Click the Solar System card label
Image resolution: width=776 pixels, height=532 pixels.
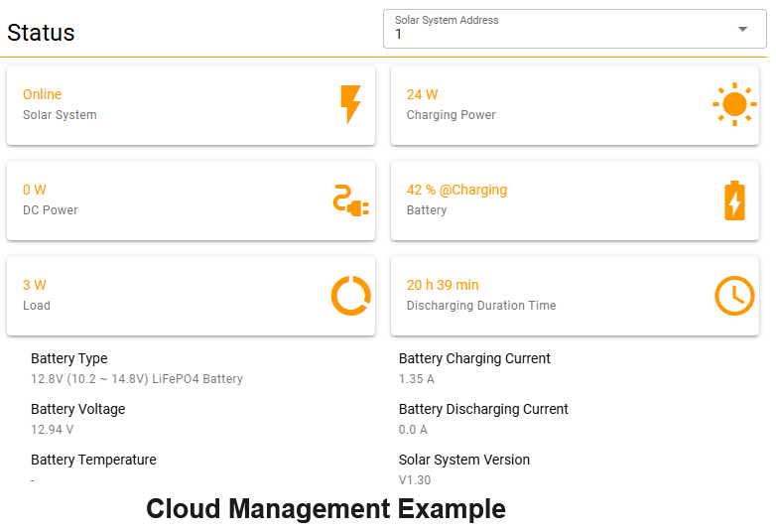60,115
